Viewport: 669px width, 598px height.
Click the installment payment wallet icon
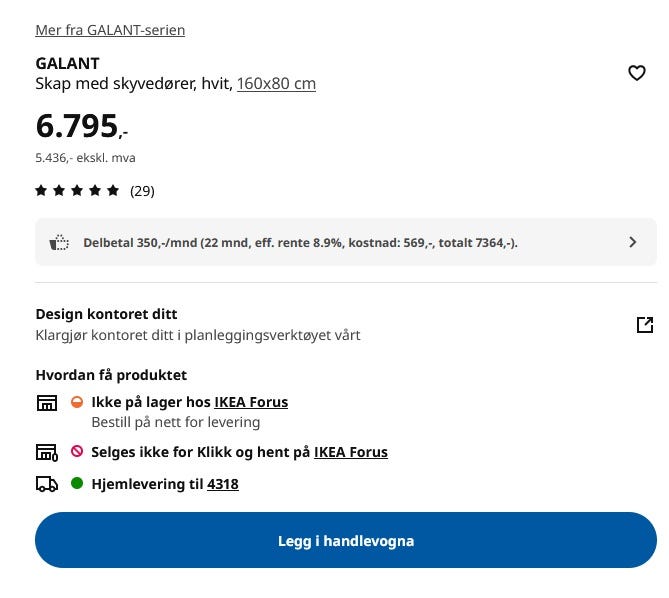pyautogui.click(x=59, y=242)
